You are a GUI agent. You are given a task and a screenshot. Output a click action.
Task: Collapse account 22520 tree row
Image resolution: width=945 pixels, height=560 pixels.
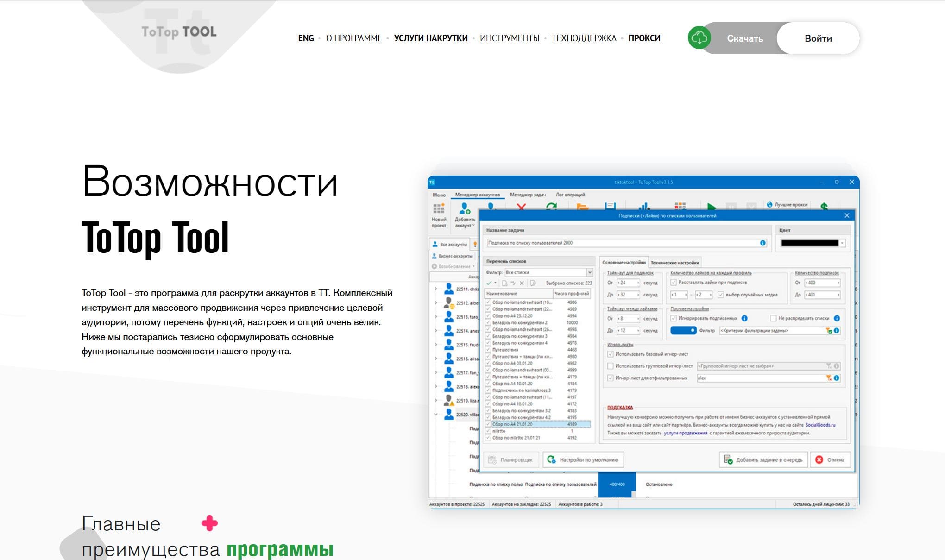coord(435,415)
